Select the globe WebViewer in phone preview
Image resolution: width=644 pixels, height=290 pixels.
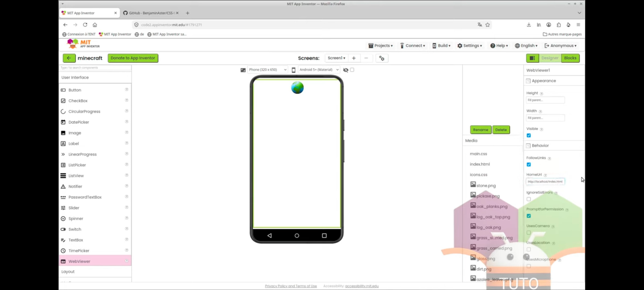click(297, 88)
